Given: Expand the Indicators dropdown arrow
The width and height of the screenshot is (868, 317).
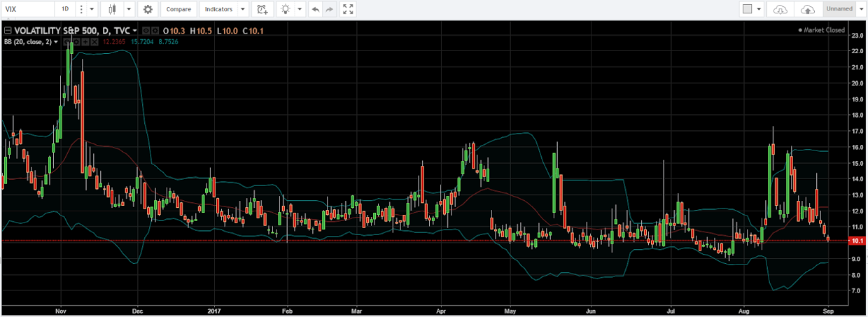Looking at the screenshot, I should pos(243,9).
